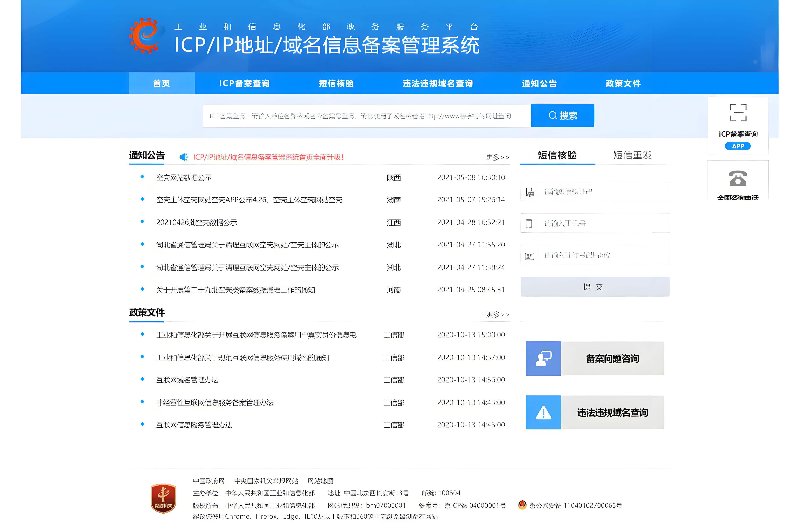The height and width of the screenshot is (529, 800).
Task: Switch to the 短信重发 tab
Action: click(633, 155)
